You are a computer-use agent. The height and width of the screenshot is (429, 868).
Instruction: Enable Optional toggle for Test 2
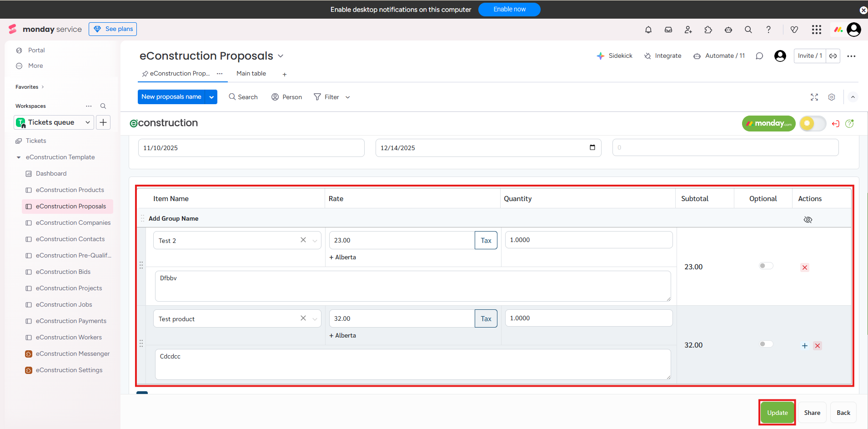click(766, 266)
